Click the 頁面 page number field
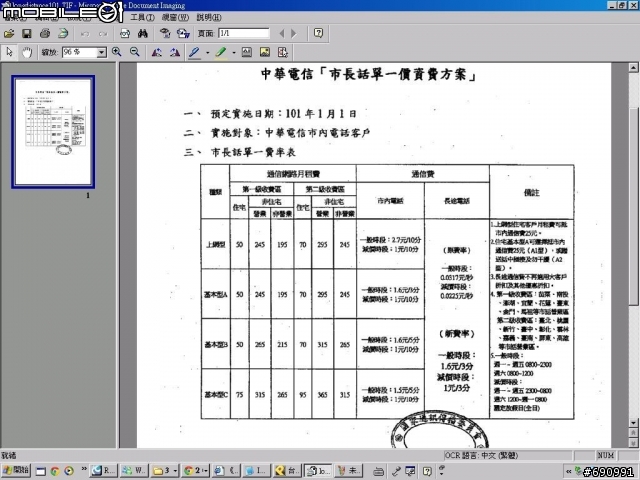The height and width of the screenshot is (480, 640). pyautogui.click(x=244, y=33)
